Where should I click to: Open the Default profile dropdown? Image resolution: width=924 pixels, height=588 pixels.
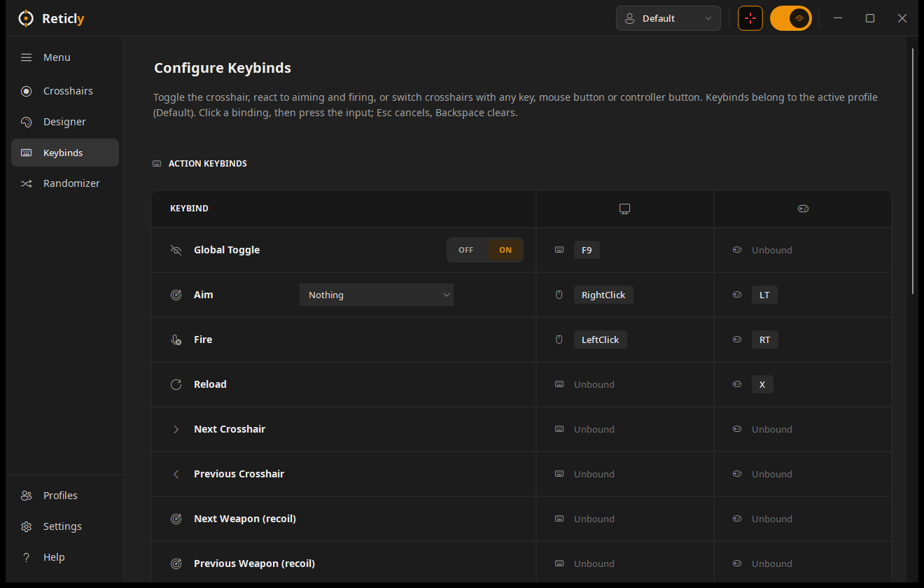click(x=668, y=18)
